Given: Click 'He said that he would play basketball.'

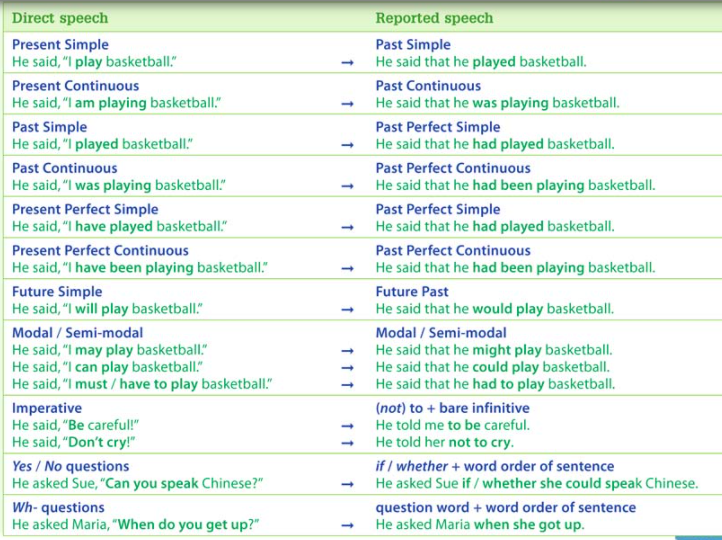Looking at the screenshot, I should (x=495, y=309).
